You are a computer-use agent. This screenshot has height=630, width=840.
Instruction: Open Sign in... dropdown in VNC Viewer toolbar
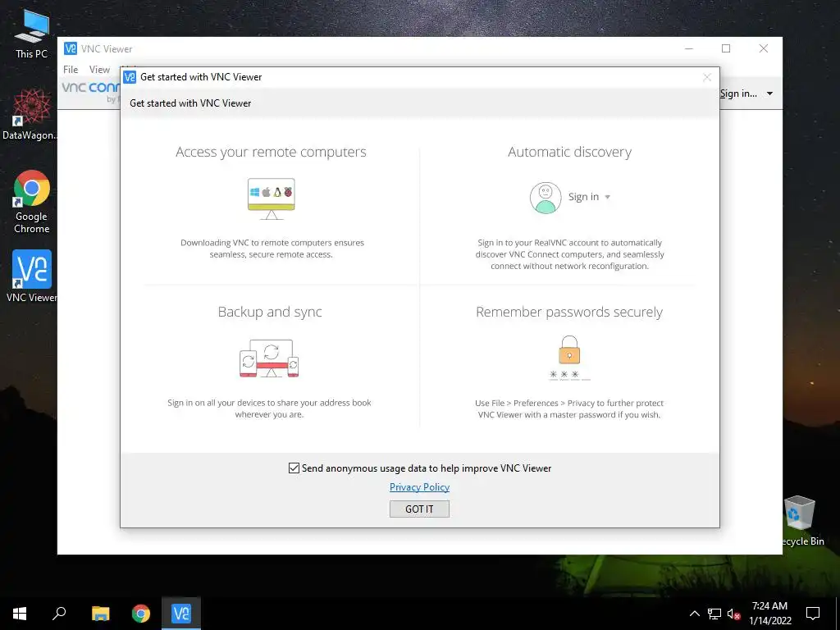746,94
